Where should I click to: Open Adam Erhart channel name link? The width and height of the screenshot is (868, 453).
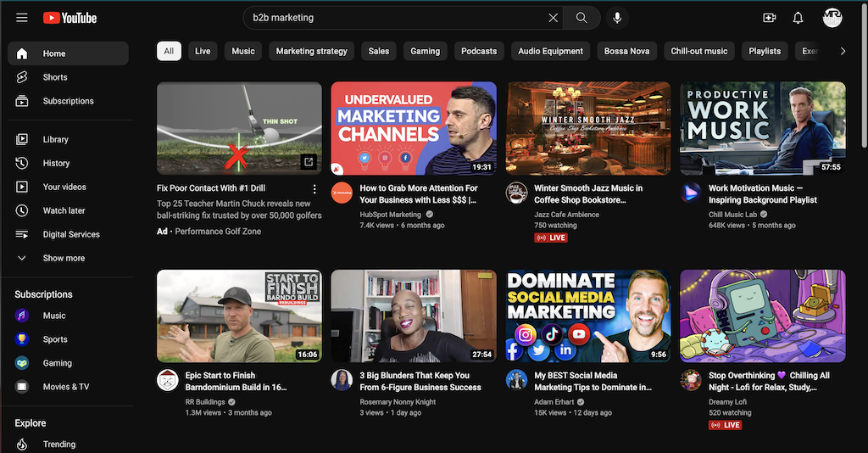554,402
